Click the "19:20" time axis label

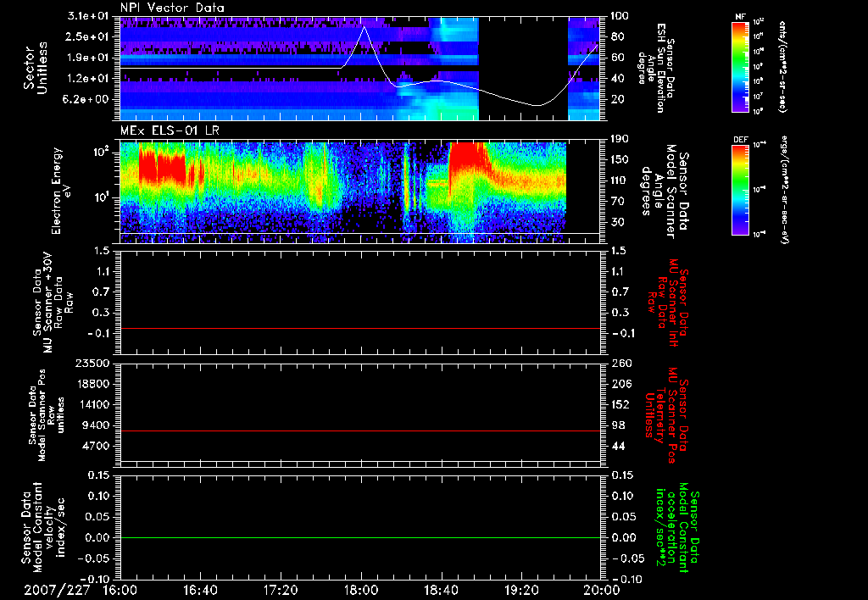coord(521,590)
